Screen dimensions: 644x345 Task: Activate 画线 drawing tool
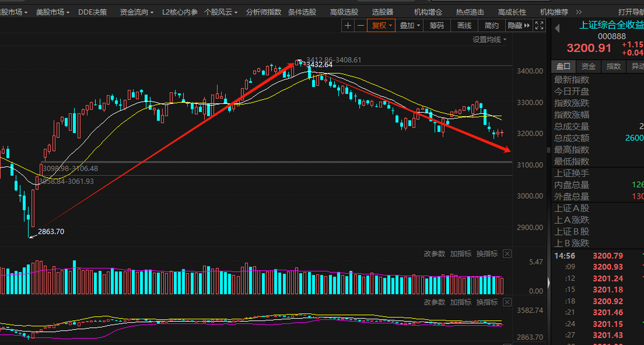[464, 26]
